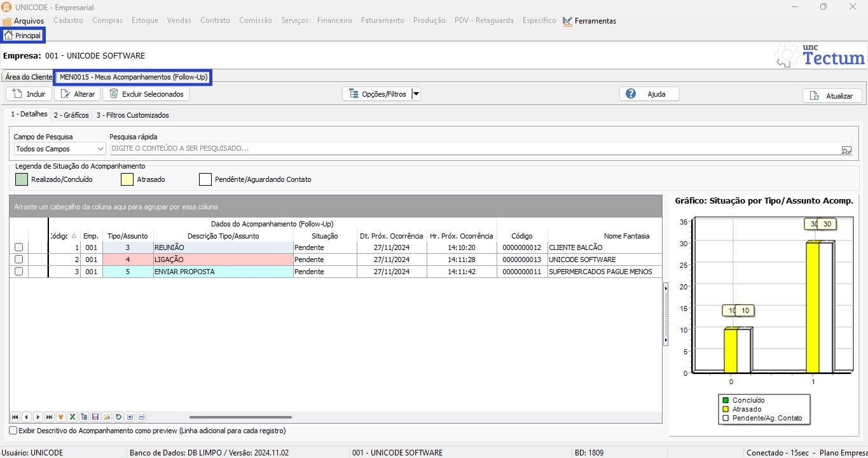Enable Exibir Descritivo como preview checkbox
This screenshot has width=868, height=458.
tap(13, 431)
